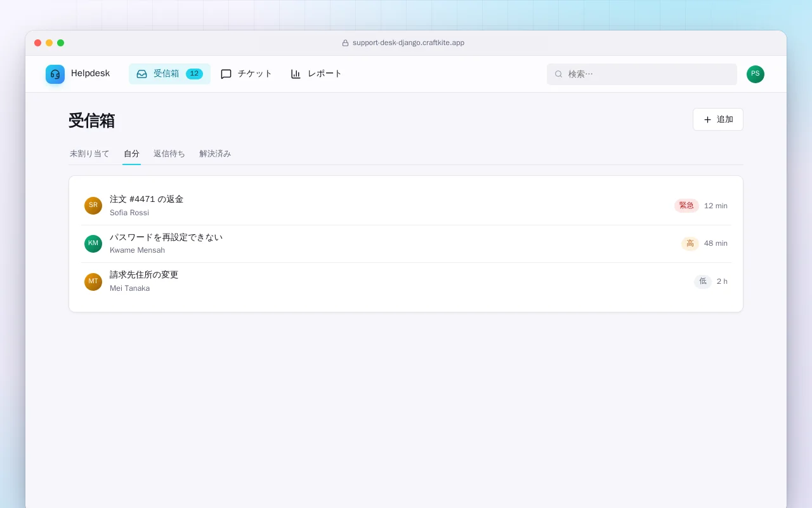Open ticket パスワードを再設定できない
Viewport: 812px width, 508px height.
click(x=406, y=244)
